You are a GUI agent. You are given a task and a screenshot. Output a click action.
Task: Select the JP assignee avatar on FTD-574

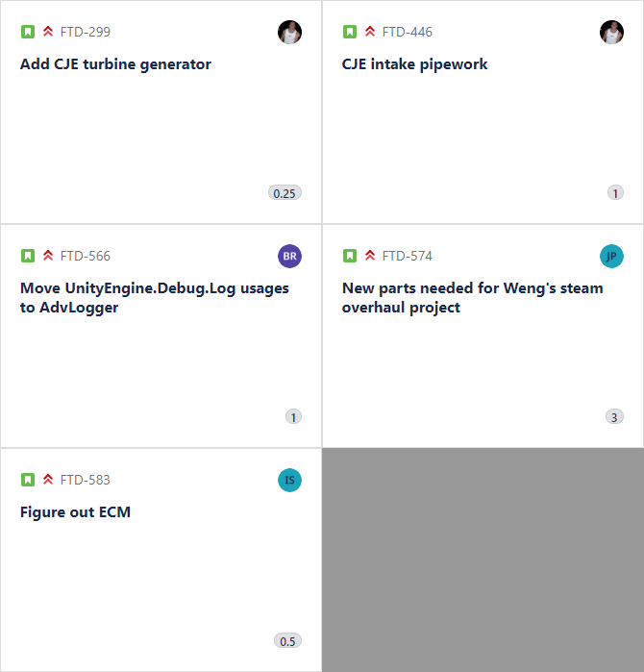click(611, 256)
